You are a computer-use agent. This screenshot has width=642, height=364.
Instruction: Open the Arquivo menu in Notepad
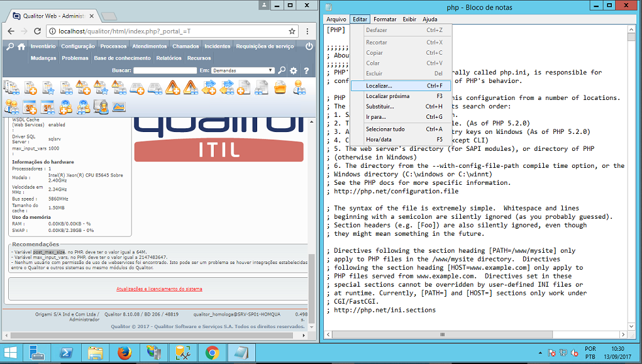336,19
